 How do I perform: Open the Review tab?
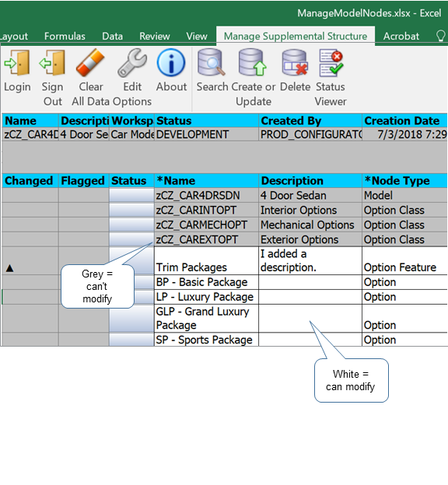(x=155, y=37)
